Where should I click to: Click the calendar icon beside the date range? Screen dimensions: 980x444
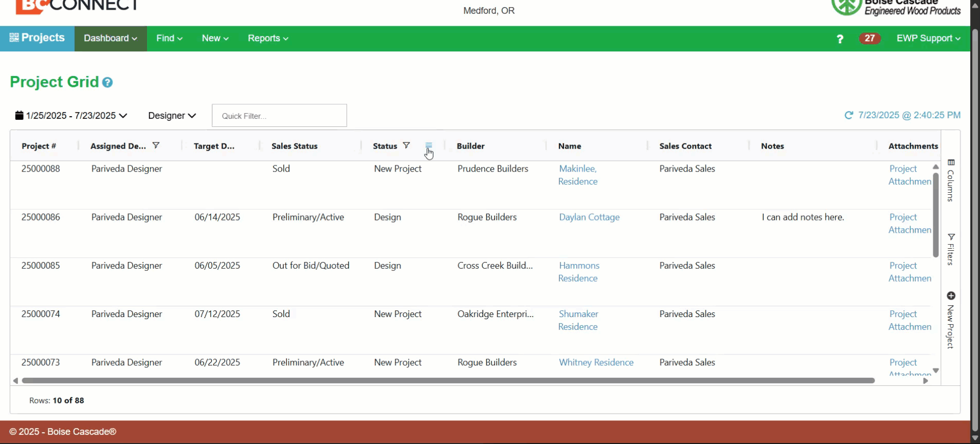pos(19,115)
